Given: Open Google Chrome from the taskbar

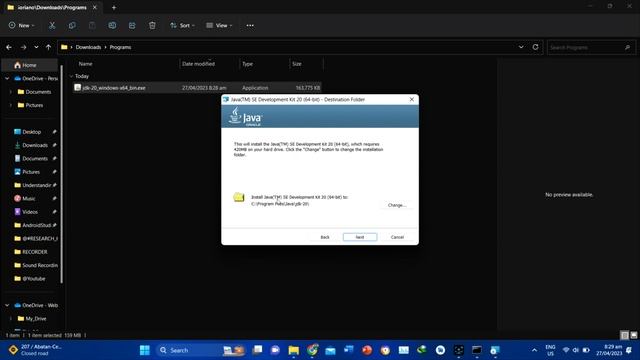Looking at the screenshot, I should tap(312, 350).
